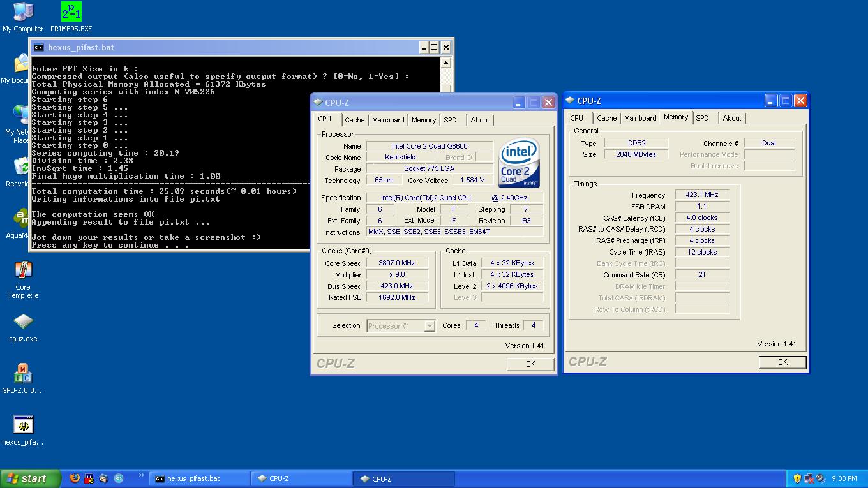Select the cpuz.exe desktop icon
The height and width of the screenshot is (488, 868).
click(x=23, y=323)
